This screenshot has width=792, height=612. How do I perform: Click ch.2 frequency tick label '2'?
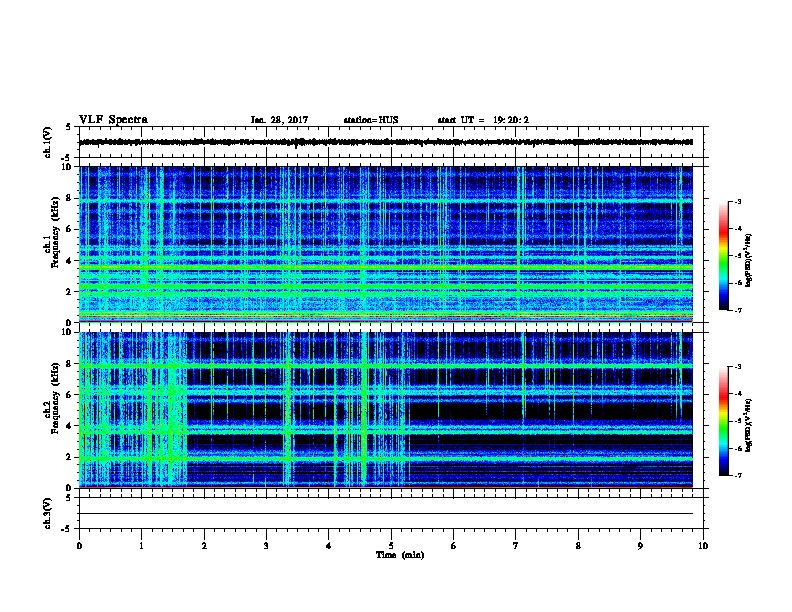pos(70,457)
